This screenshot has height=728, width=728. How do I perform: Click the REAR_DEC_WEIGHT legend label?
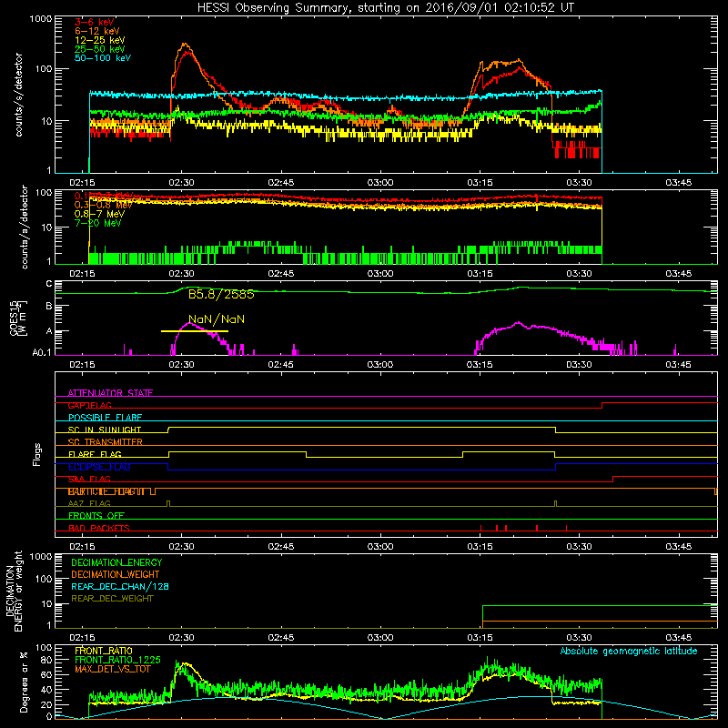point(112,599)
